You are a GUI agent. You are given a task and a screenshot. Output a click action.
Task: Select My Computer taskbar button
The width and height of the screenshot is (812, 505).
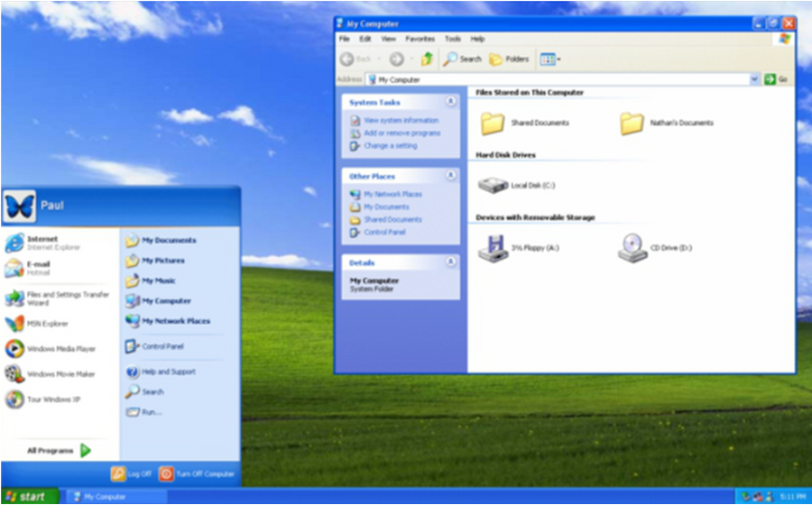[x=116, y=497]
